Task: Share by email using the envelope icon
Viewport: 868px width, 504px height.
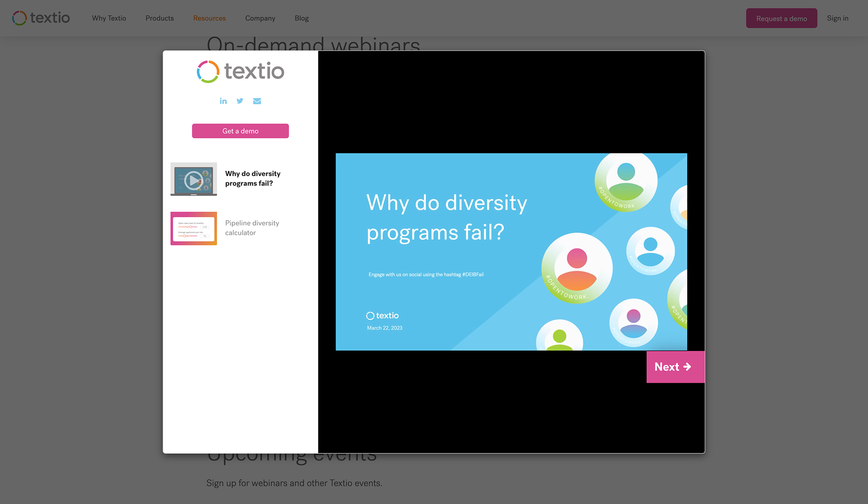Action: 257,101
